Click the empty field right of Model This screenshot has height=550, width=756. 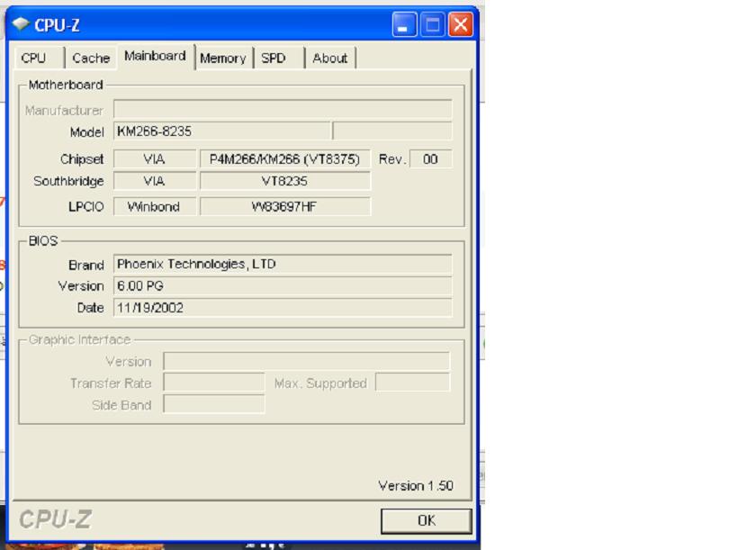coord(392,131)
